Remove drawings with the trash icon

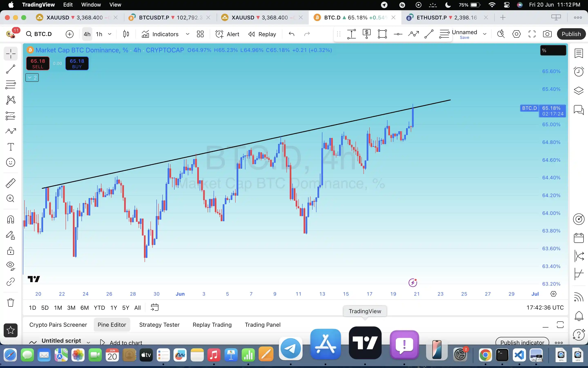tap(11, 303)
